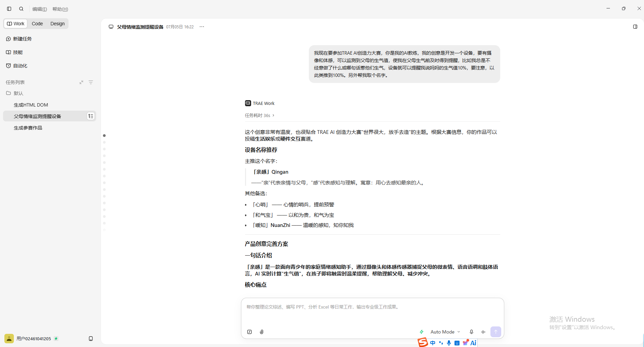
Task: Click the green lightning badge beside username
Action: coord(56,339)
